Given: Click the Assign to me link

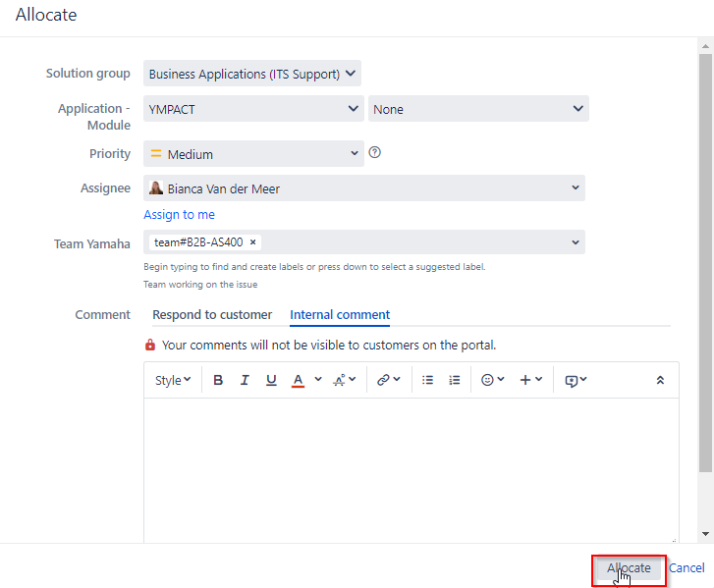Looking at the screenshot, I should click(x=179, y=214).
